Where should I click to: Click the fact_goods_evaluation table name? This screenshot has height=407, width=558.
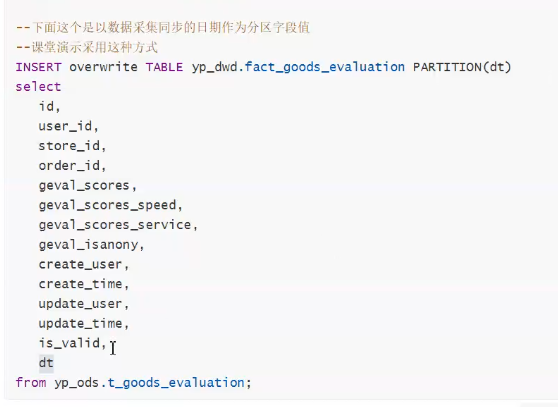tap(325, 67)
